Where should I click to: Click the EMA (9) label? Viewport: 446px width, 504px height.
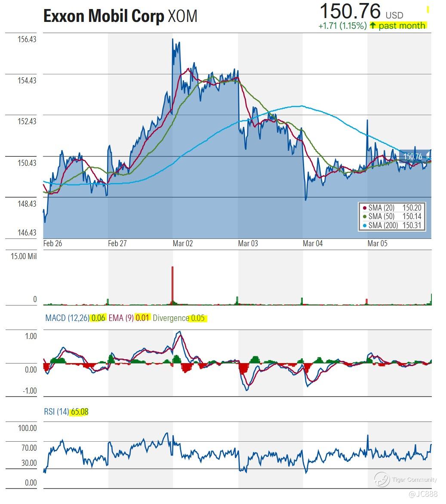tap(121, 318)
